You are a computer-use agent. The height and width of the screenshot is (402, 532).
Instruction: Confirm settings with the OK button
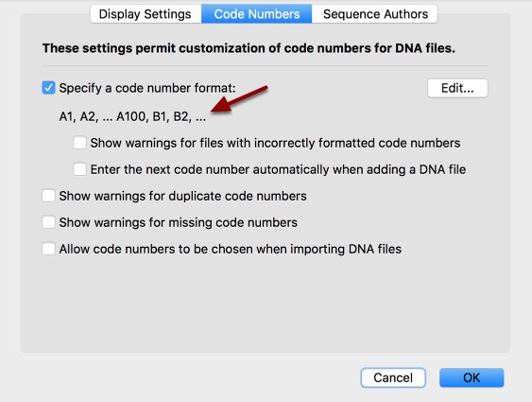[x=472, y=377]
